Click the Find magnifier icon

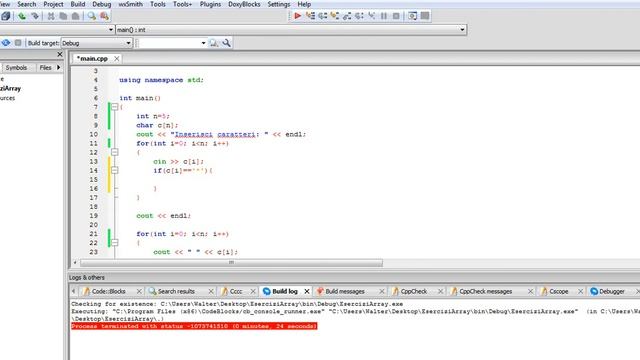[91, 16]
